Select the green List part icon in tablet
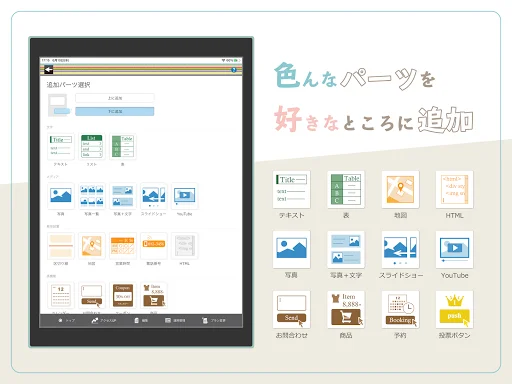Image resolution: width=512 pixels, height=384 pixels. pyautogui.click(x=92, y=146)
